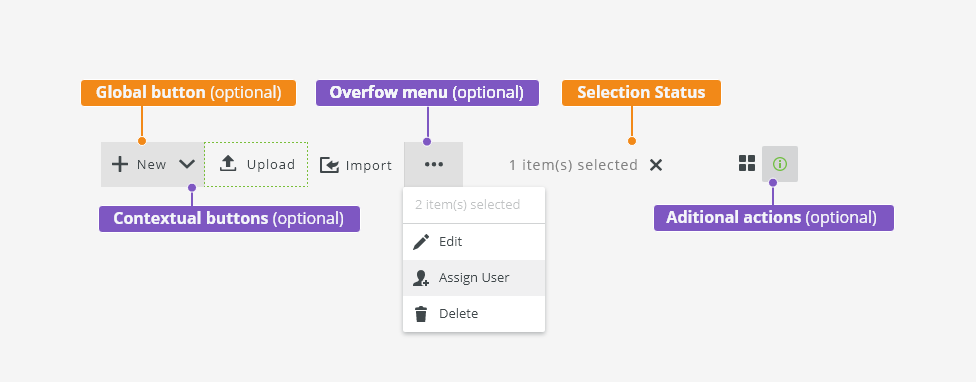Click the Import button text

point(369,165)
